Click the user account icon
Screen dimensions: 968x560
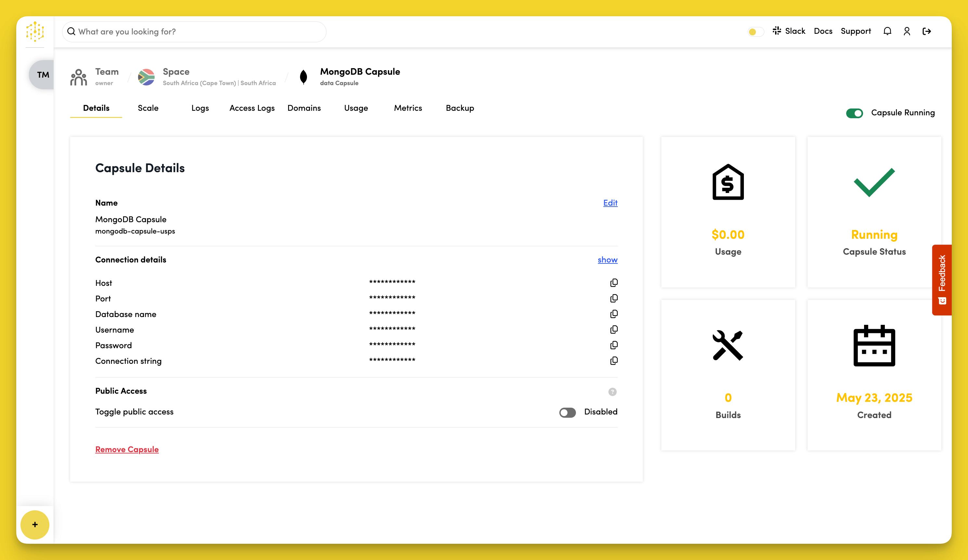907,31
